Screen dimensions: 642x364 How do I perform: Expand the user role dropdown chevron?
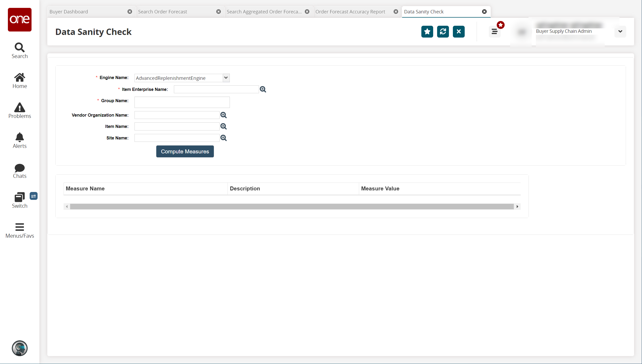coord(620,32)
